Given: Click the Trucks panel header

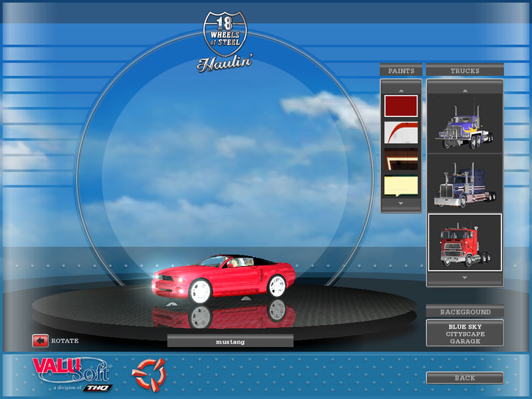Looking at the screenshot, I should pos(465,70).
